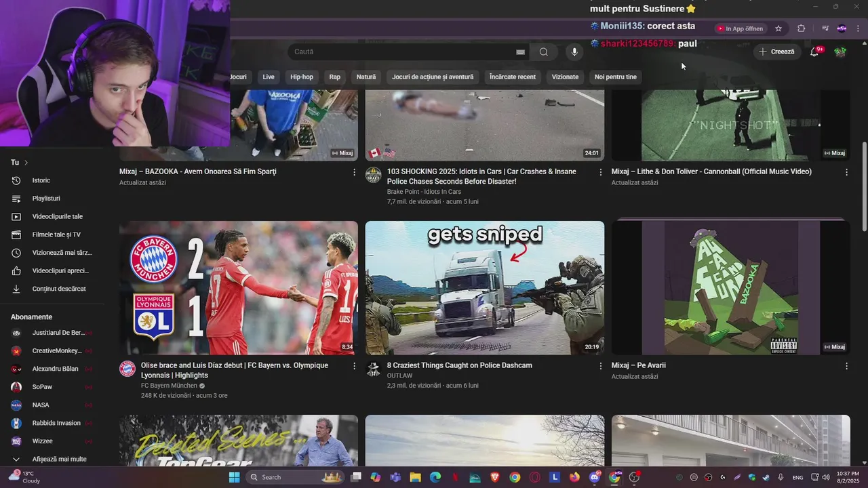The width and height of the screenshot is (868, 488).
Task: Open the NIGHTSHOT Cannonball mix thumbnail
Action: tap(731, 125)
